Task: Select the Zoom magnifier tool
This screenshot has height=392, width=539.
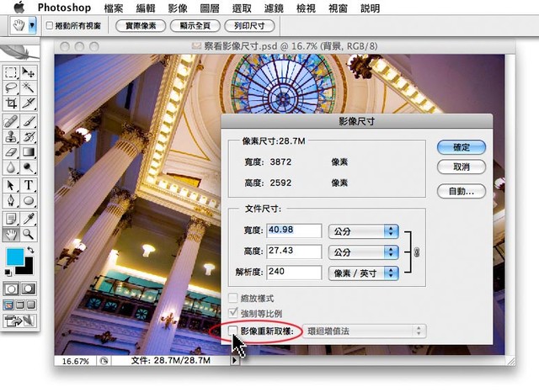Action: (x=29, y=234)
